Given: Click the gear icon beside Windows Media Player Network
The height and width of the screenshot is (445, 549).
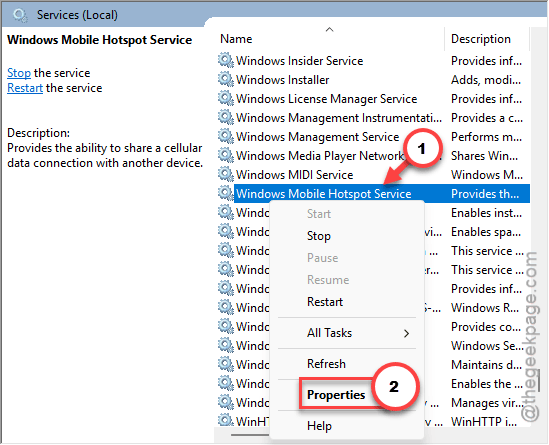Looking at the screenshot, I should [x=225, y=155].
